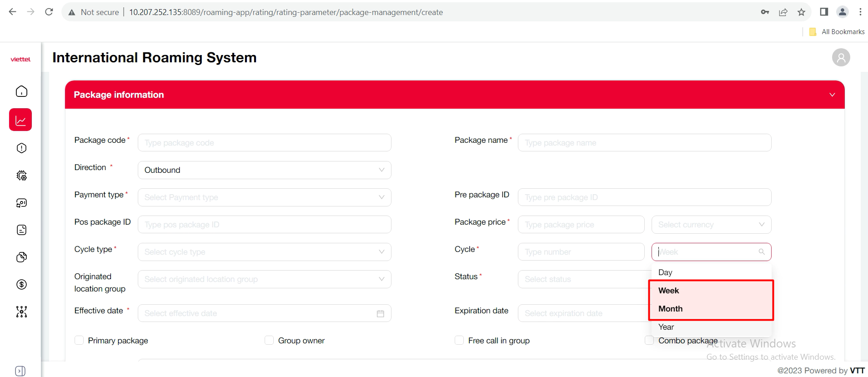This screenshot has height=377, width=868.
Task: Enable the Primary package checkbox
Action: coord(79,341)
